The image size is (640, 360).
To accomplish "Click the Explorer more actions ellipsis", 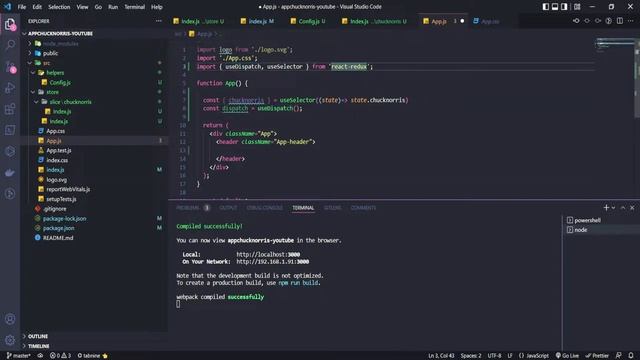I will click(158, 21).
